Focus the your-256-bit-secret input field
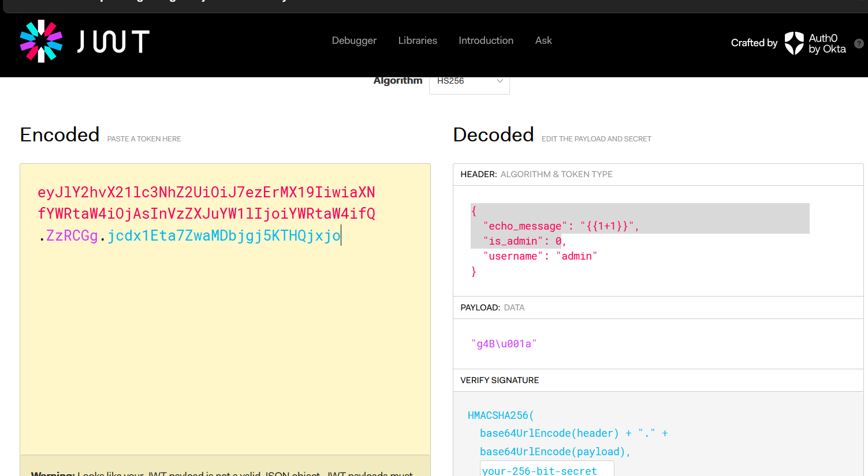 pos(546,470)
